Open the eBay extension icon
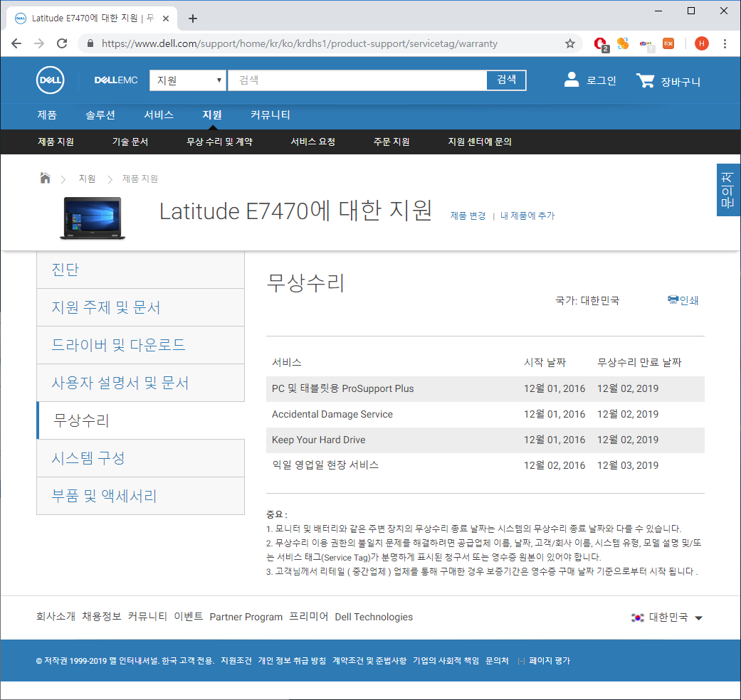741x700 pixels. 646,44
